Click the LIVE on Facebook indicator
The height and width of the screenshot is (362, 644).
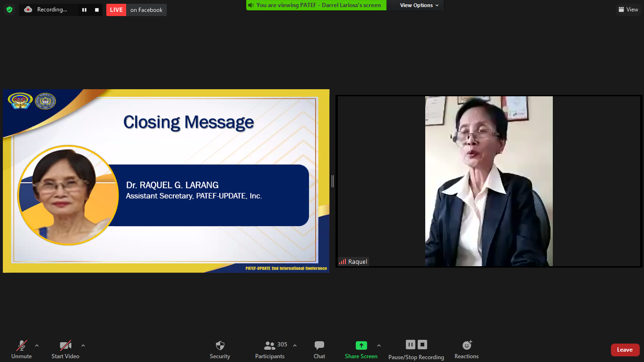(x=136, y=10)
